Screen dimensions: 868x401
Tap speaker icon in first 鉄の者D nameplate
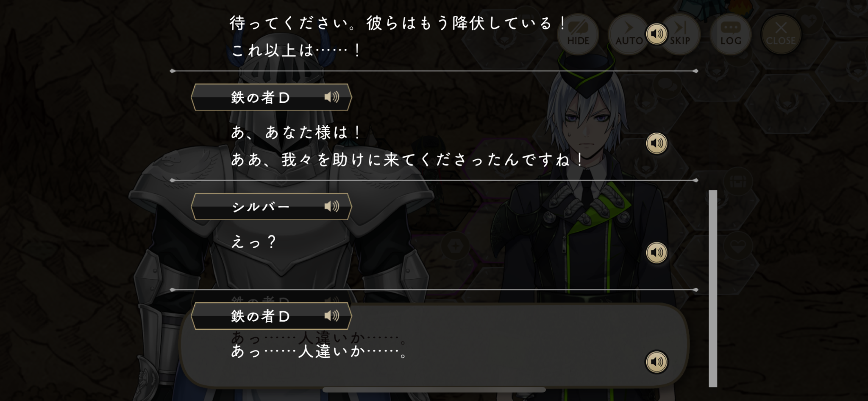[332, 97]
